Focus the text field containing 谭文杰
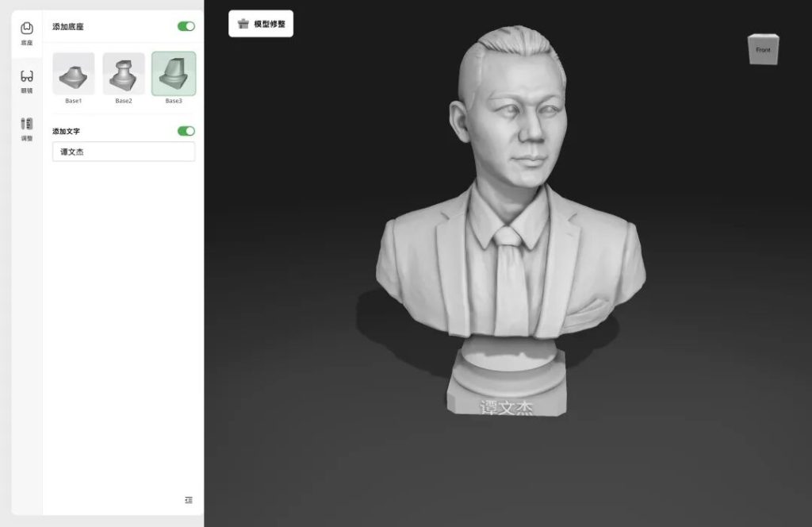Image resolution: width=812 pixels, height=527 pixels. [124, 152]
